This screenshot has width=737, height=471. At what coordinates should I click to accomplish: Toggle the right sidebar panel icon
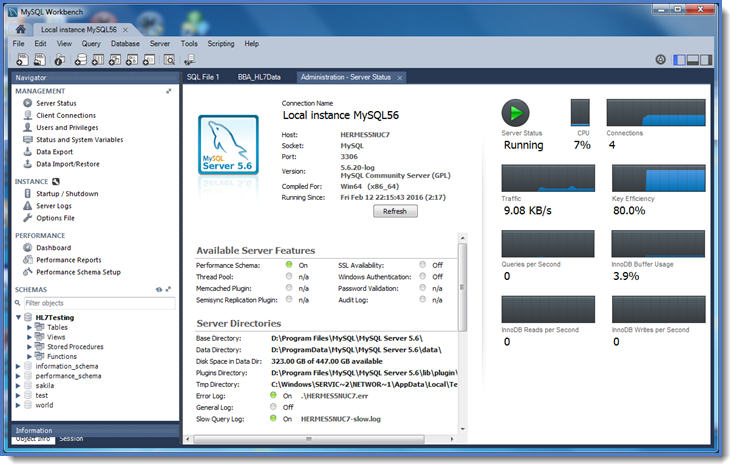point(706,60)
